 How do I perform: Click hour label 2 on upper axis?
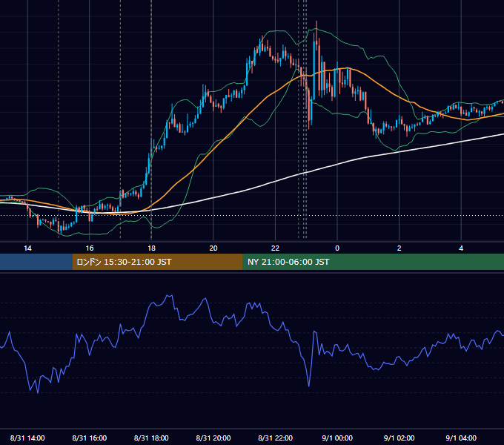399,248
